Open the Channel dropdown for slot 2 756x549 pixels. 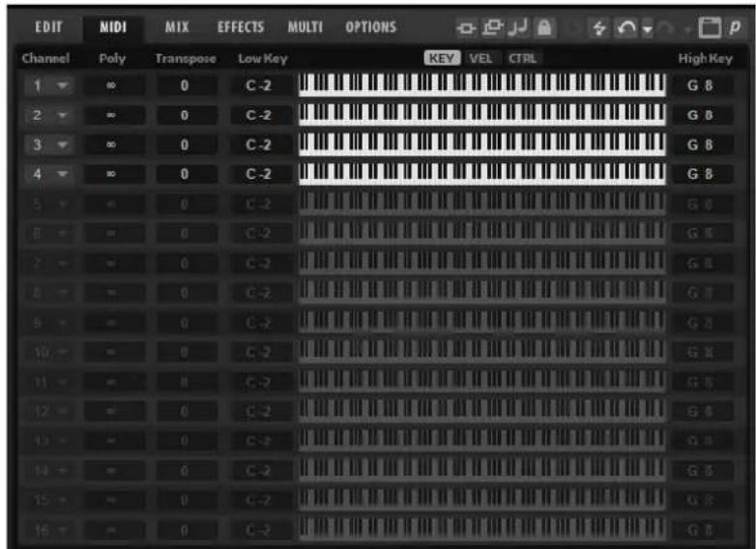48,115
